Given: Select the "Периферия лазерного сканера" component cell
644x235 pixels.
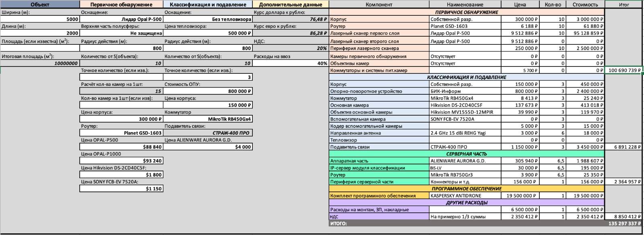Looking at the screenshot, I should pos(379,48).
